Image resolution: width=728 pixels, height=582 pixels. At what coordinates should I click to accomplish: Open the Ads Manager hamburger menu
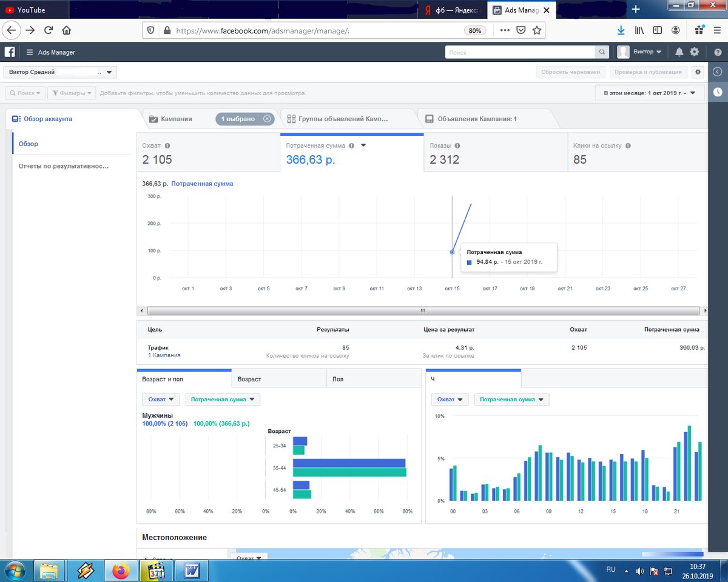point(30,52)
